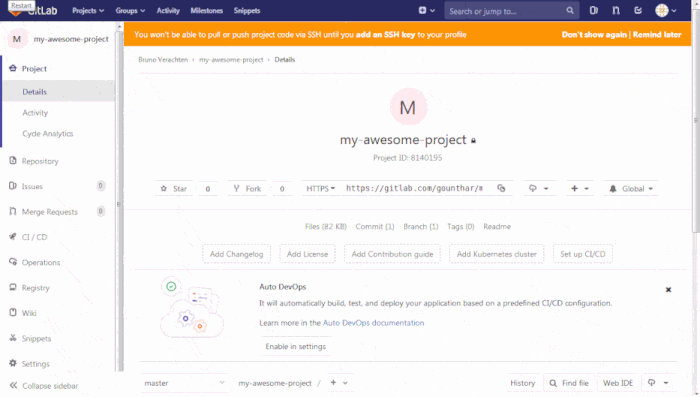Click the fork count 0
The image size is (700, 397).
[x=282, y=188]
